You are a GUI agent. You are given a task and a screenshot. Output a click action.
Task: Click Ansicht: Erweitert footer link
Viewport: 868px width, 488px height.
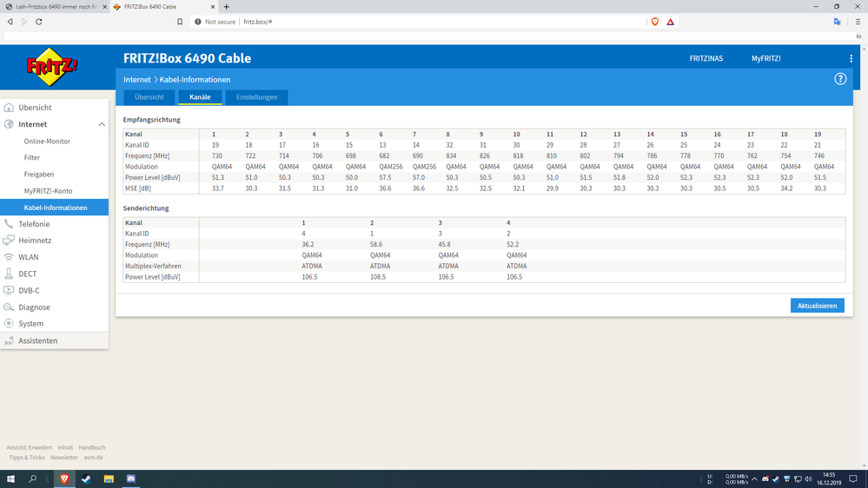[30, 447]
